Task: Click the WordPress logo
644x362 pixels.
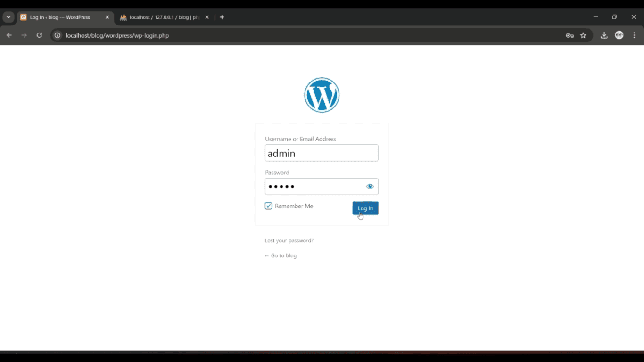Action: [x=322, y=95]
